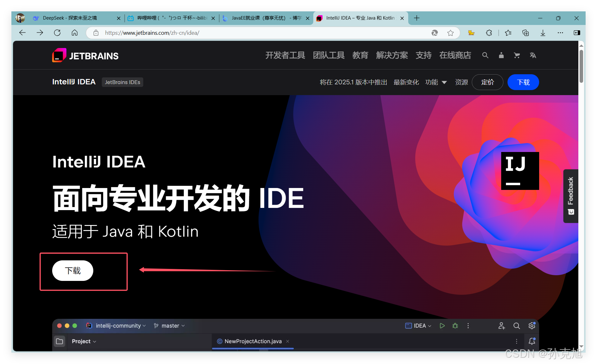Click the IJ product logo
The image size is (597, 364).
[x=520, y=171]
